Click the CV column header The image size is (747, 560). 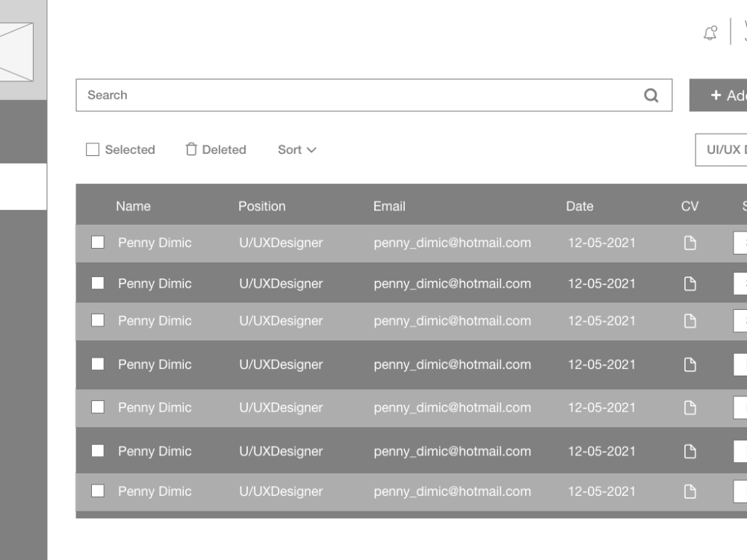pyautogui.click(x=689, y=206)
